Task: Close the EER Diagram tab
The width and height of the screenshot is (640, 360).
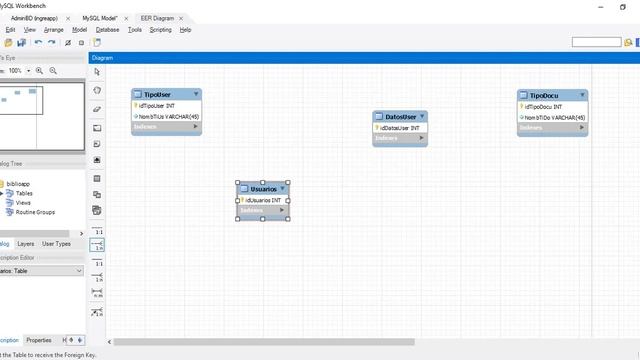Action: tap(181, 18)
